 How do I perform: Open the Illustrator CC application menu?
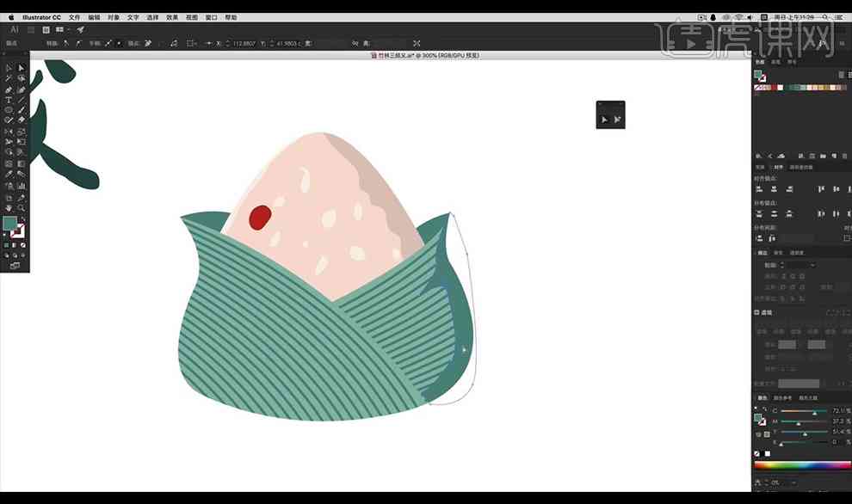42,17
